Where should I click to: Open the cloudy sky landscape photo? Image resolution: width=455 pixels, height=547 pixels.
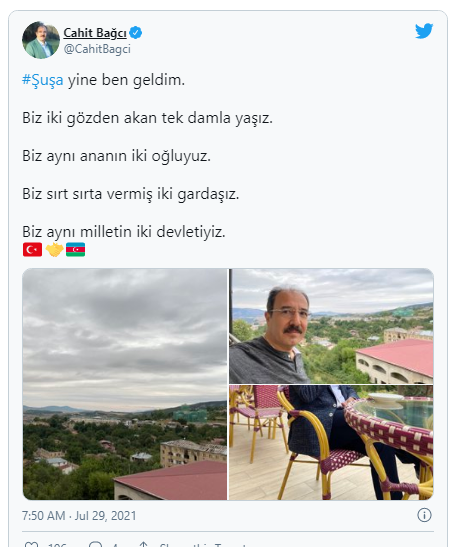pyautogui.click(x=125, y=384)
